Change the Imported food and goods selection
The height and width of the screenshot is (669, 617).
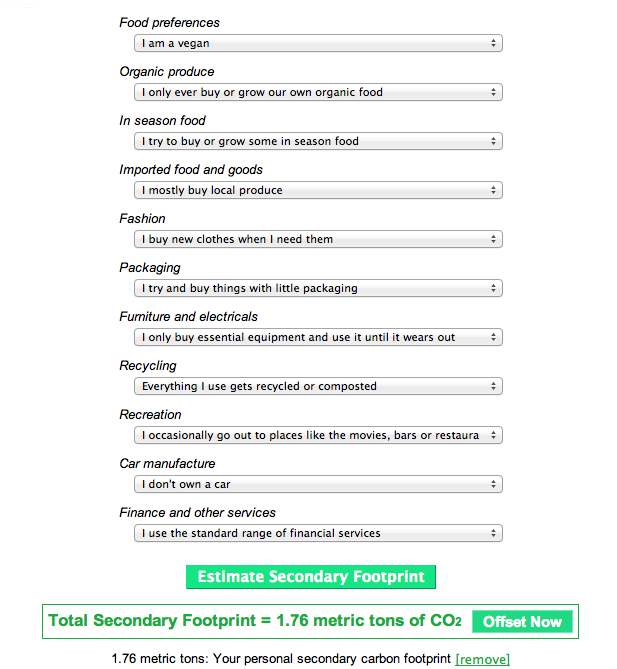318,190
